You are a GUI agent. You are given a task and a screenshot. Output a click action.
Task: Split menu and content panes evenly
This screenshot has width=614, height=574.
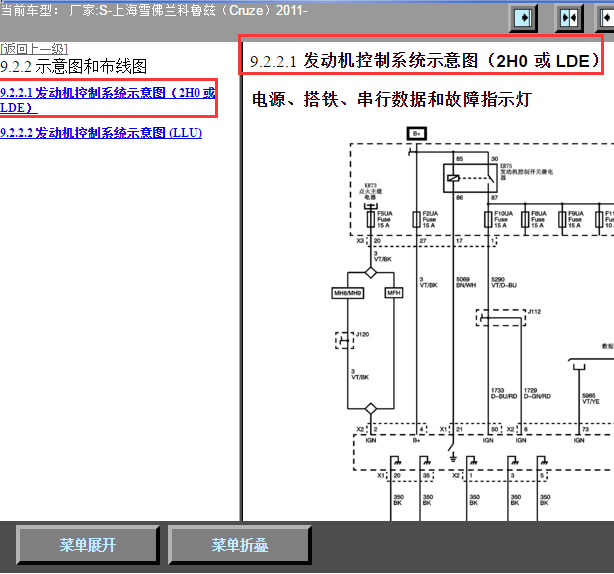coord(569,18)
